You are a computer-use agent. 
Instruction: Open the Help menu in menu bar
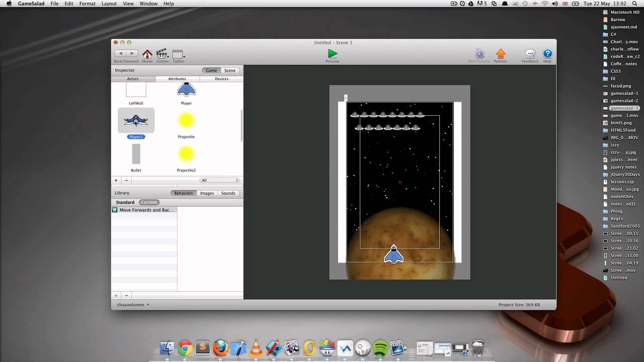(169, 4)
